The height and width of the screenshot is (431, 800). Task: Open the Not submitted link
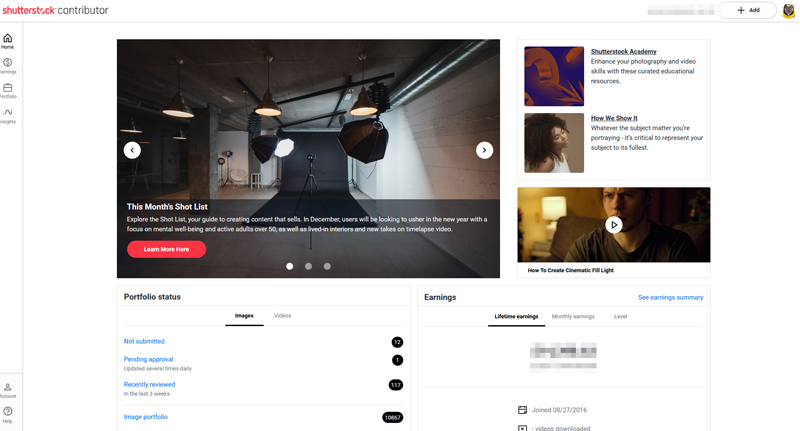pos(144,341)
